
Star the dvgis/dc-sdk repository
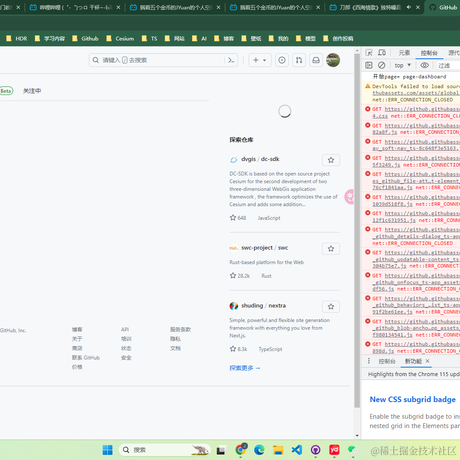(331, 160)
